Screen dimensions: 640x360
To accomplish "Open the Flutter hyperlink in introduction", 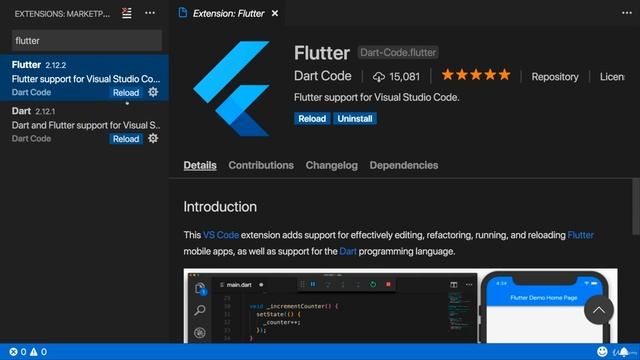I will tap(580, 235).
